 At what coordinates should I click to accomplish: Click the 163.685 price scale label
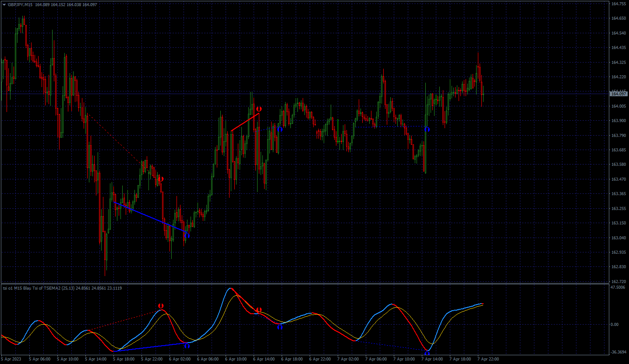click(618, 150)
